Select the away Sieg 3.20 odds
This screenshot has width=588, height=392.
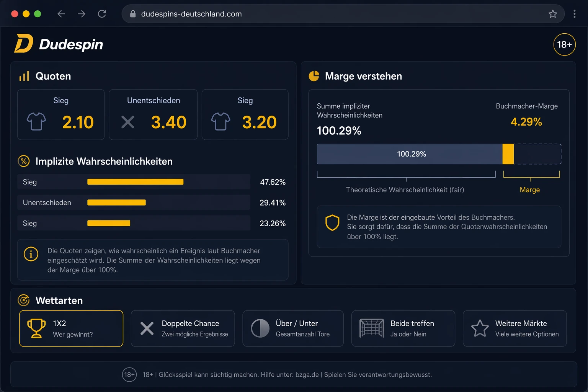pos(245,114)
